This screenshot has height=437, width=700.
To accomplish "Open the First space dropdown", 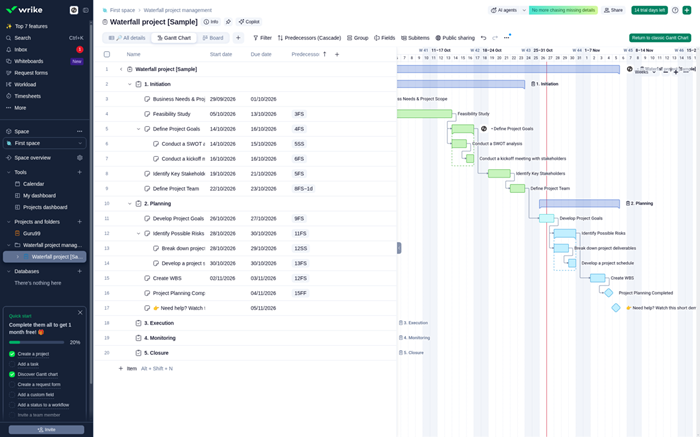I will 45,143.
